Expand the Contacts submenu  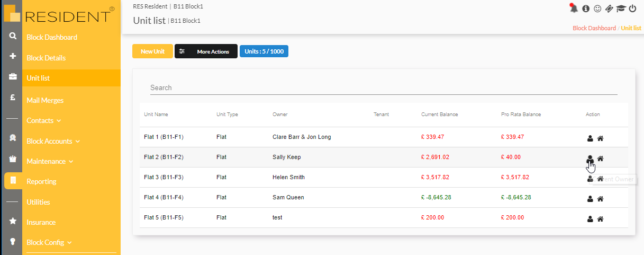point(43,120)
